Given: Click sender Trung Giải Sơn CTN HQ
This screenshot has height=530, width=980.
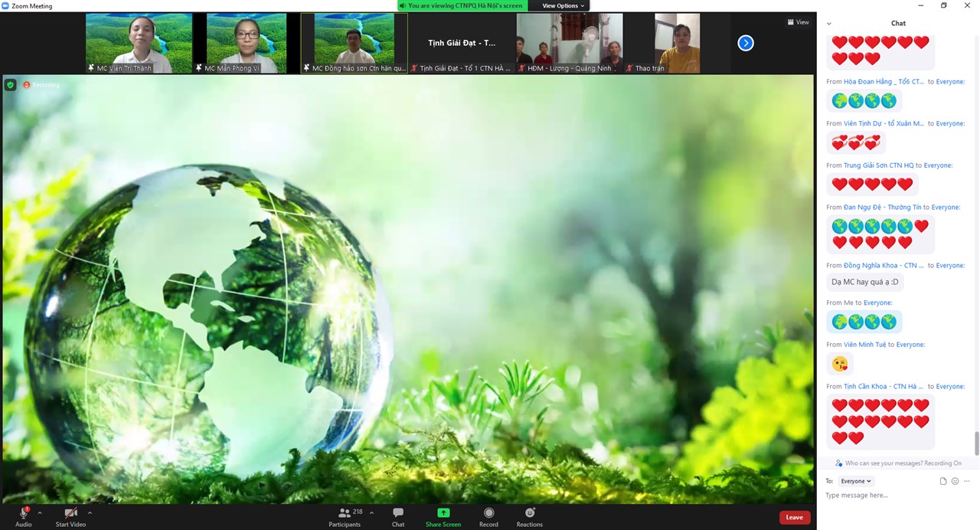Looking at the screenshot, I should (878, 165).
